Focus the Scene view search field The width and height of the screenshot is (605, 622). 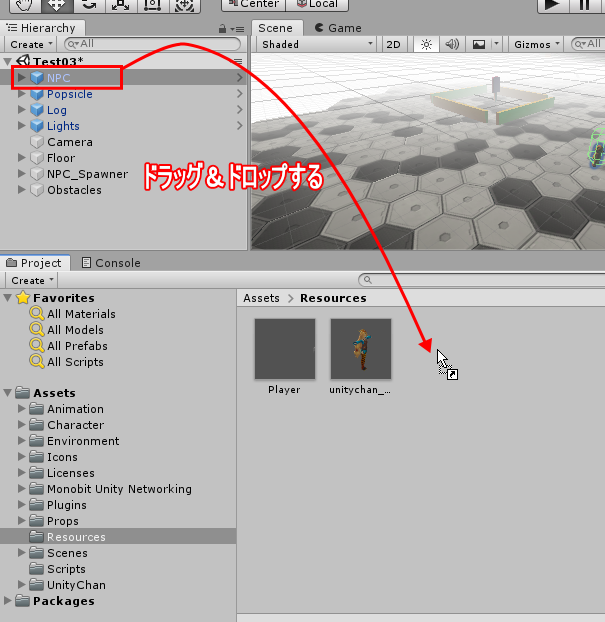(588, 44)
